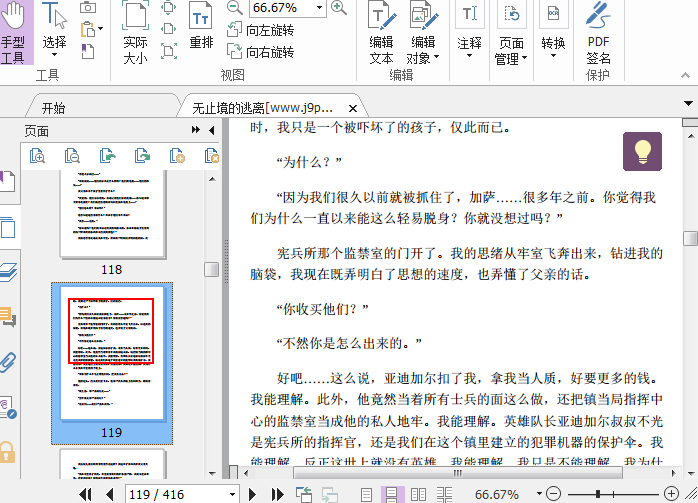Activate the Hand tool (手型工具)
Image resolution: width=698 pixels, height=503 pixels.
pos(15,32)
